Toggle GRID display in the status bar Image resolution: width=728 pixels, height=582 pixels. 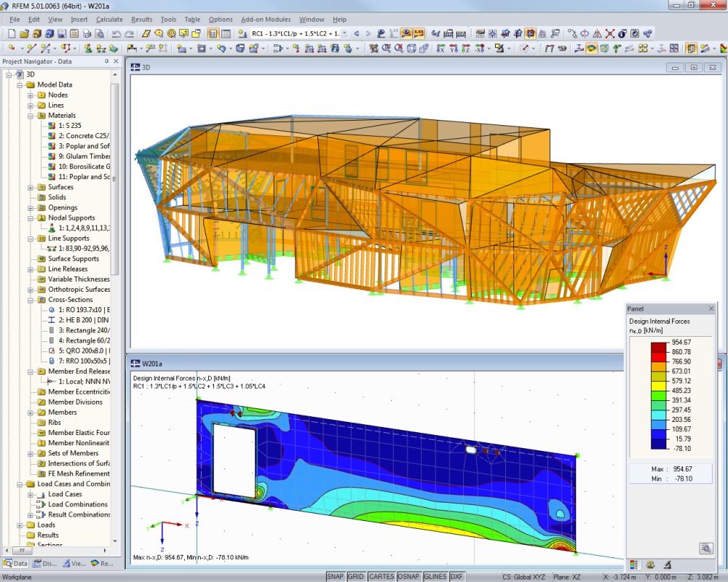click(356, 575)
